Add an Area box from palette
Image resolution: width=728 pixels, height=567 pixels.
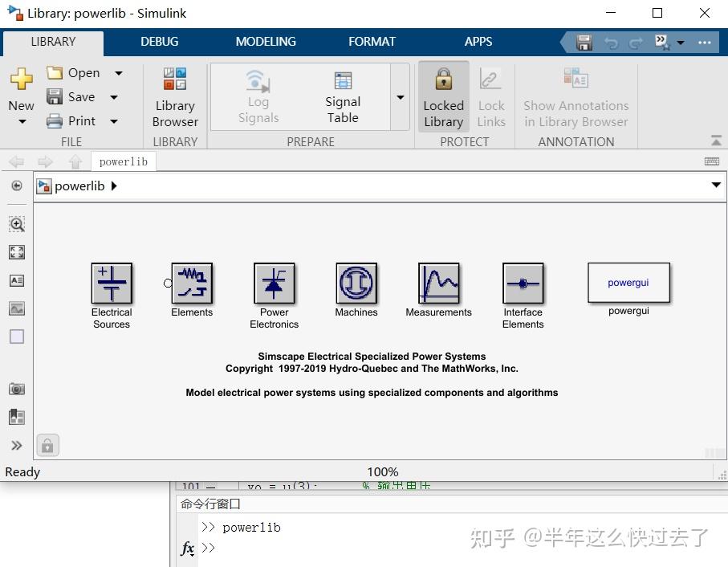pos(17,337)
